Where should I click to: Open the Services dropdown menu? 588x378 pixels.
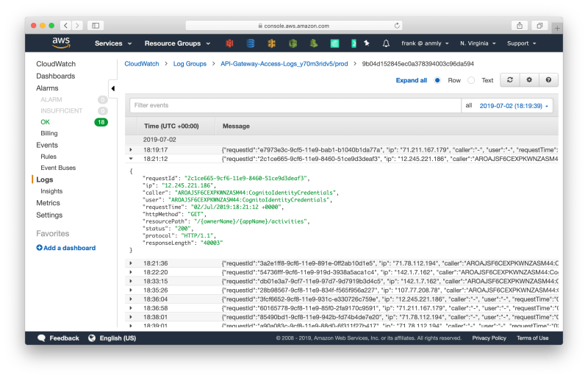point(113,43)
